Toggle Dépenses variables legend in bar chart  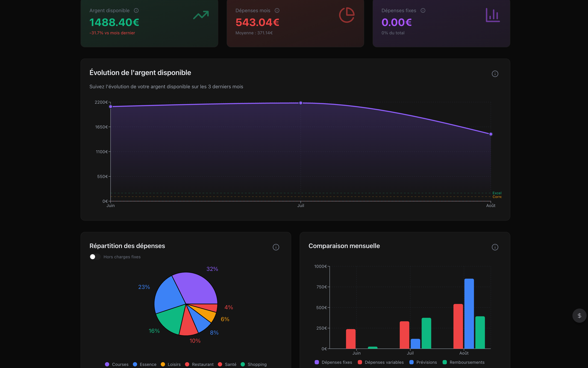point(381,362)
